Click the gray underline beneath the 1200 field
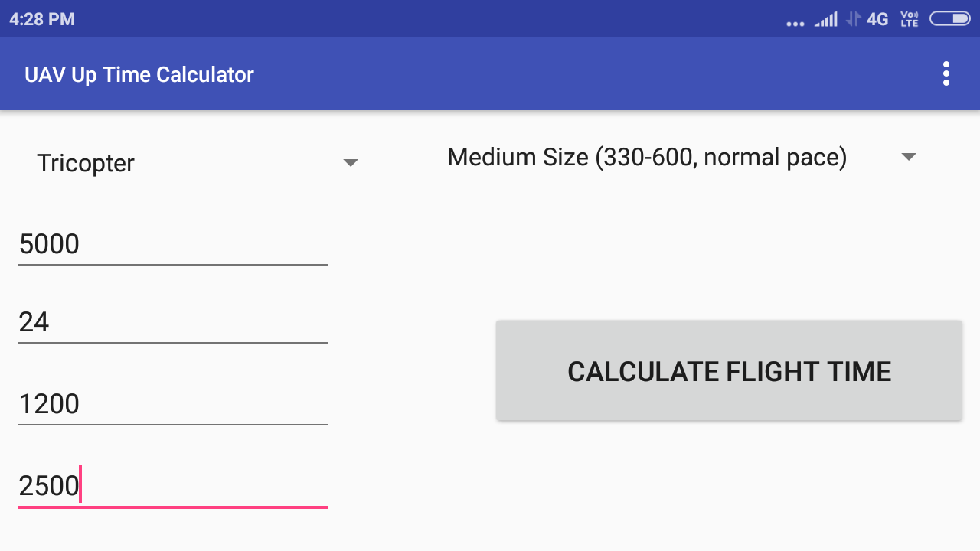 [x=172, y=424]
